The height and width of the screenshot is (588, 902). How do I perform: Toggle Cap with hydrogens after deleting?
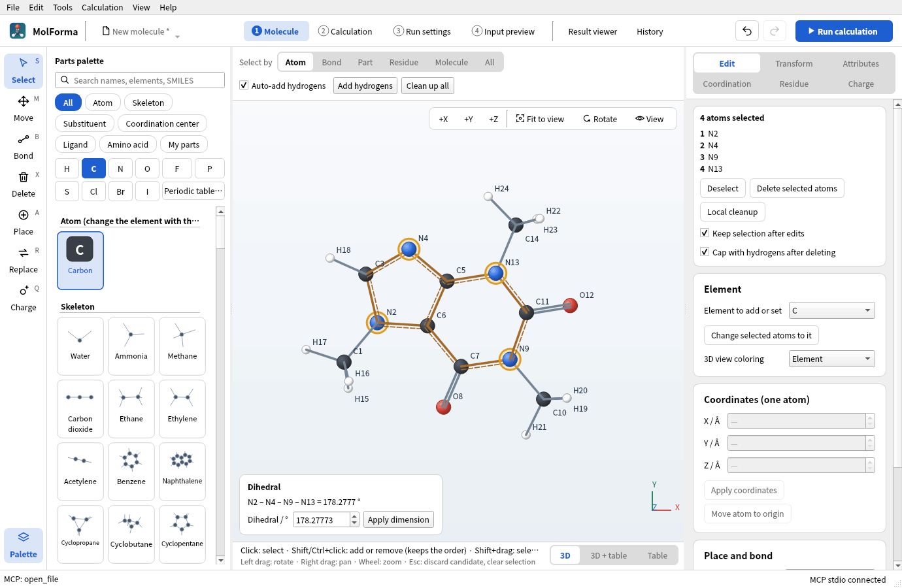tap(705, 252)
